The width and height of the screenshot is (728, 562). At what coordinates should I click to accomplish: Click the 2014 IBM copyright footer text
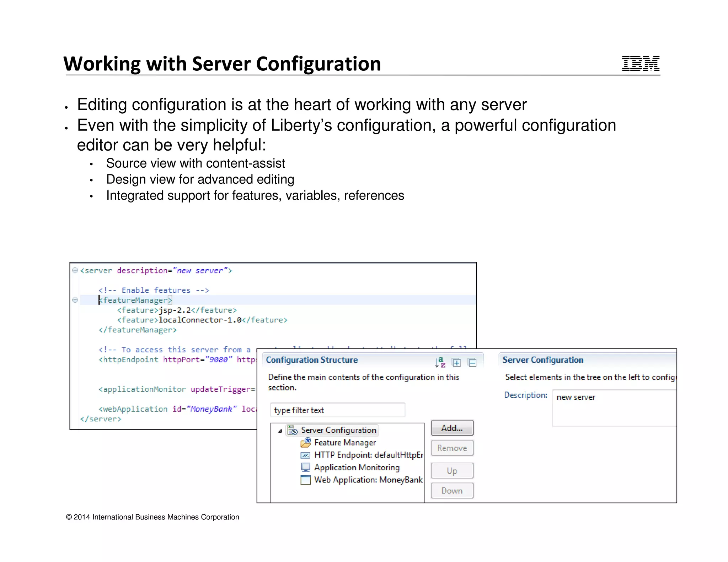point(152,517)
